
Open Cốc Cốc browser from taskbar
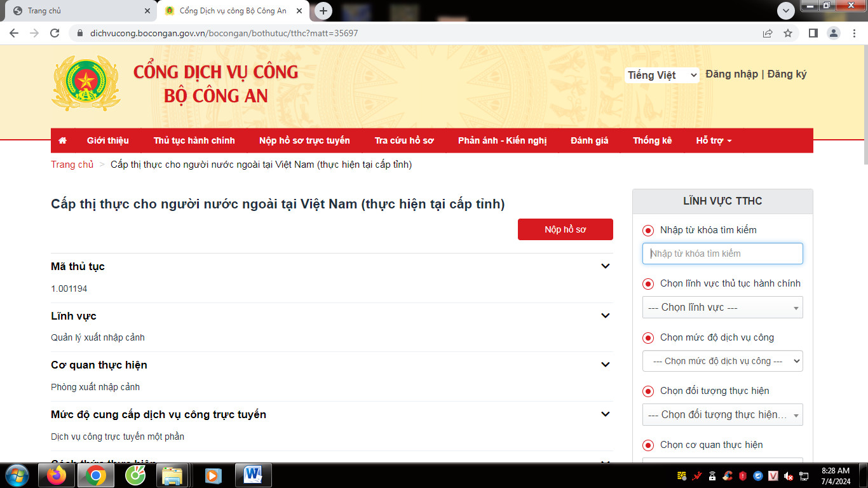coord(135,475)
